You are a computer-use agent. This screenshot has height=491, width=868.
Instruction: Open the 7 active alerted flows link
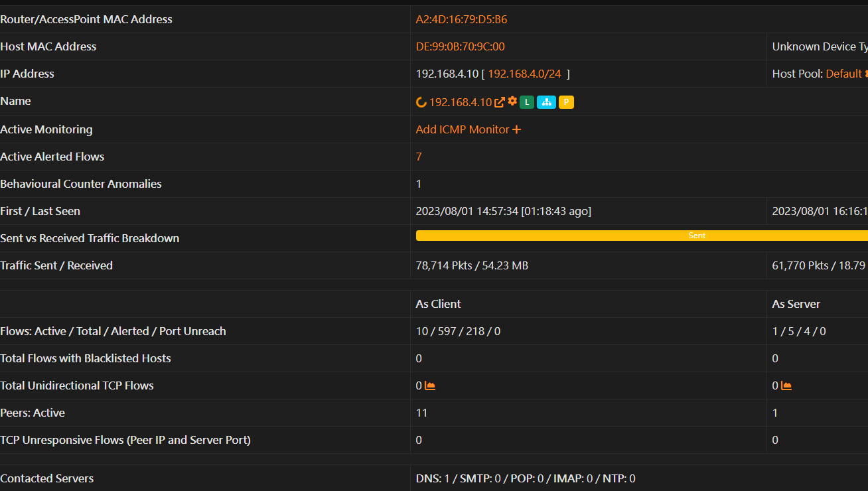(x=419, y=157)
